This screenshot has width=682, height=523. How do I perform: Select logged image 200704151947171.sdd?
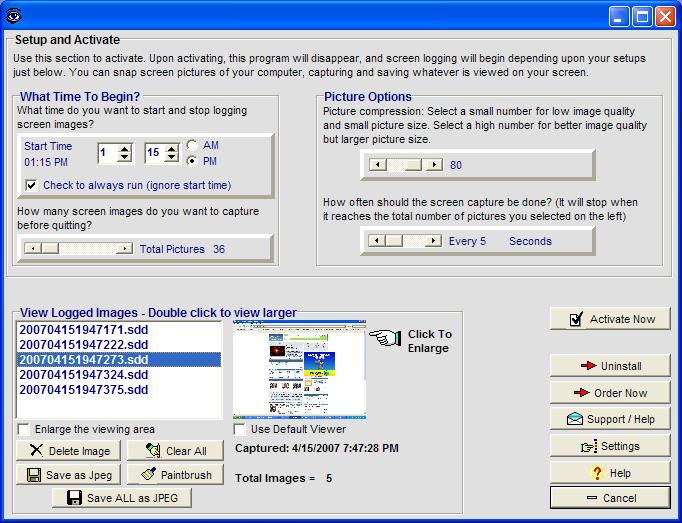pos(119,329)
